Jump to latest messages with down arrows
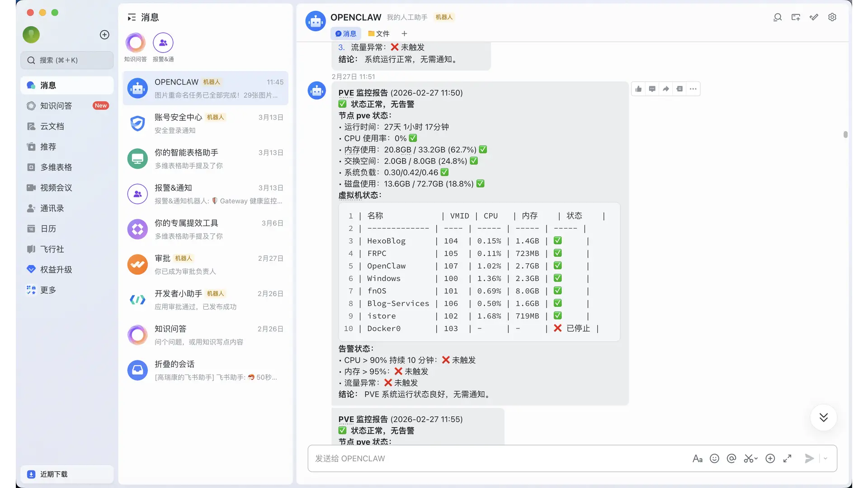 click(x=823, y=417)
